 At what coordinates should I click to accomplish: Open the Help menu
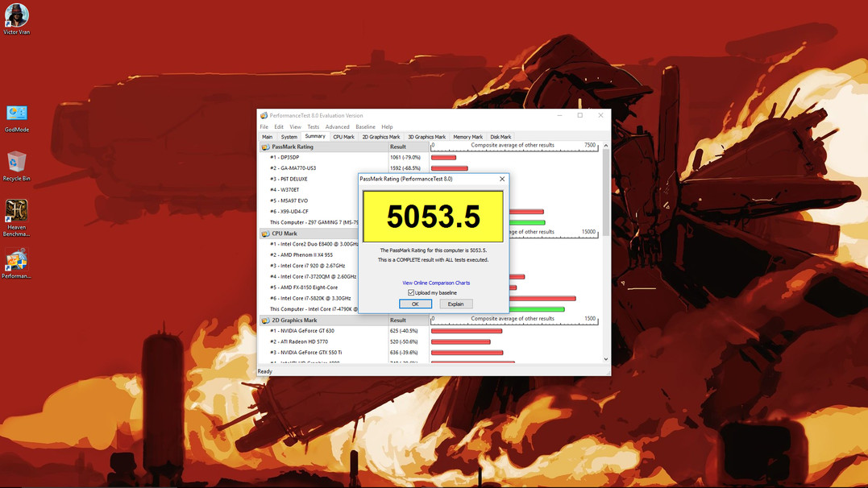pos(387,126)
